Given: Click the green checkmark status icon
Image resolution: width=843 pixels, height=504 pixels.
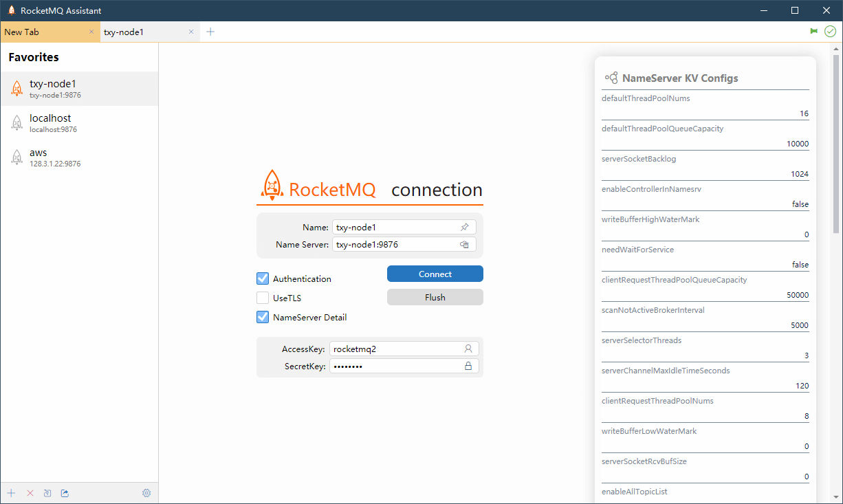Looking at the screenshot, I should pos(830,32).
